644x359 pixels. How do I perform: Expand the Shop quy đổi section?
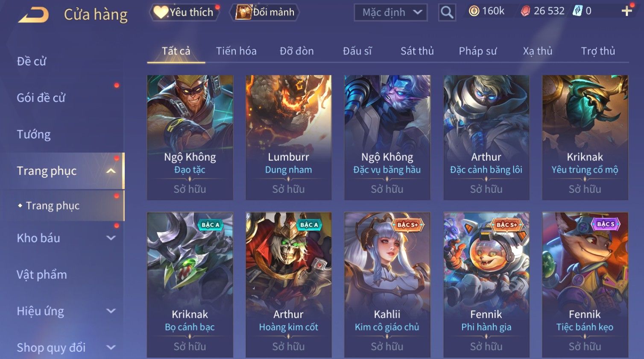[x=111, y=347]
